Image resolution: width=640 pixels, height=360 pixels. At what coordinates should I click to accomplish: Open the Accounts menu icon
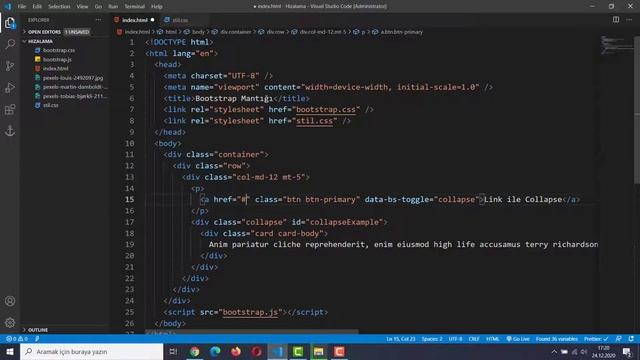10,301
